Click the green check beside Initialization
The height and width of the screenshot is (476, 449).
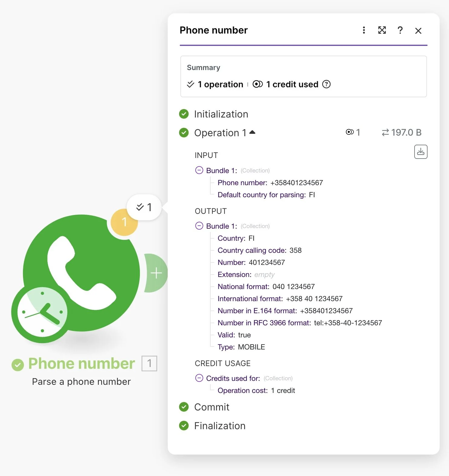[184, 114]
